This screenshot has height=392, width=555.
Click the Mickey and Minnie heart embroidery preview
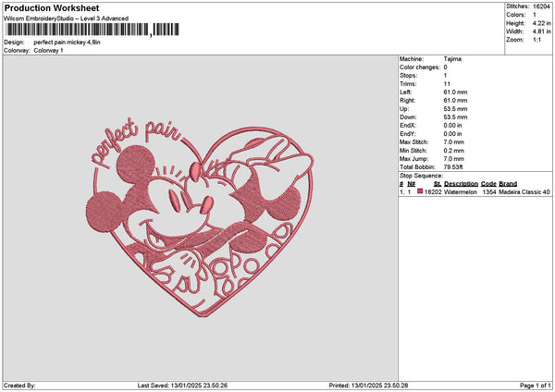coord(200,217)
